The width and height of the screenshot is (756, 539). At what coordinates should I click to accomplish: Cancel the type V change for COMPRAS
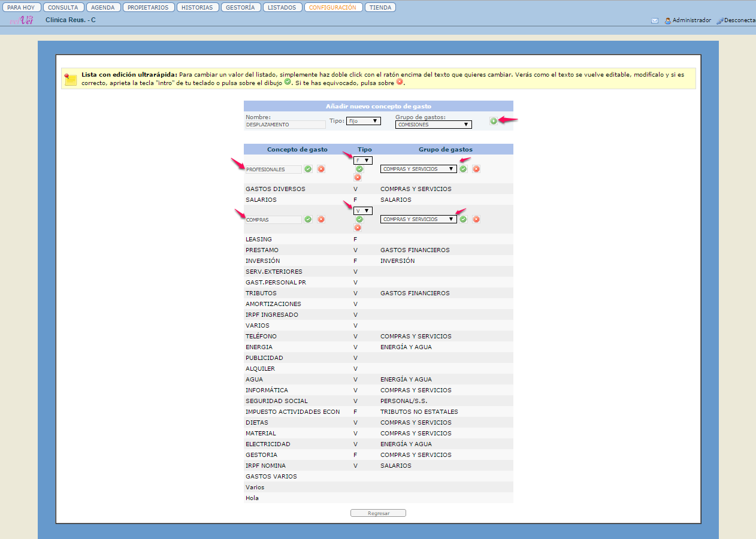pos(358,228)
